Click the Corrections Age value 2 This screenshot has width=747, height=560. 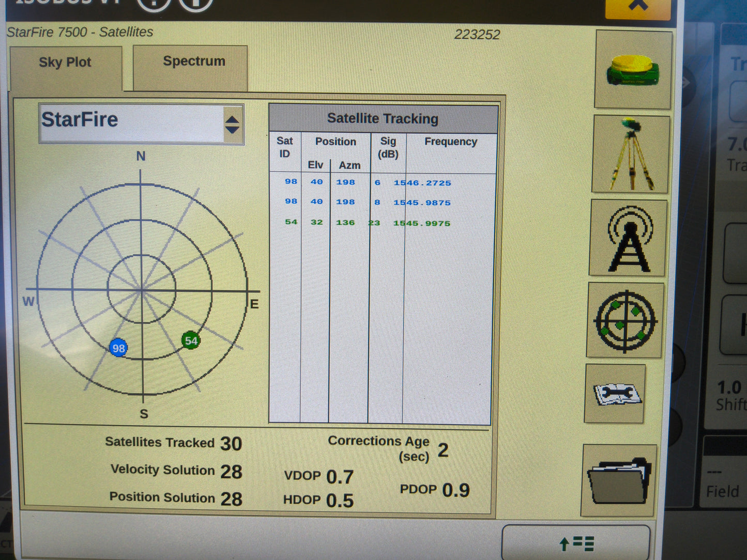click(443, 450)
